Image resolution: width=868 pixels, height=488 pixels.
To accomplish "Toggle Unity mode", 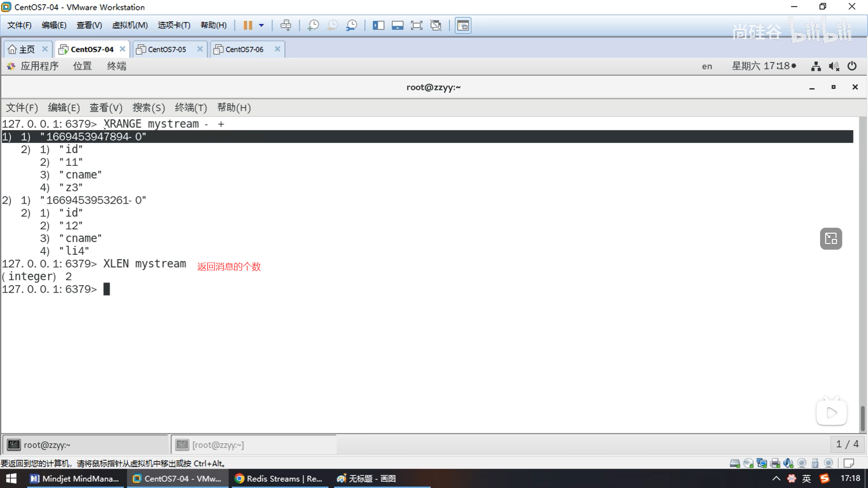I will click(x=436, y=25).
